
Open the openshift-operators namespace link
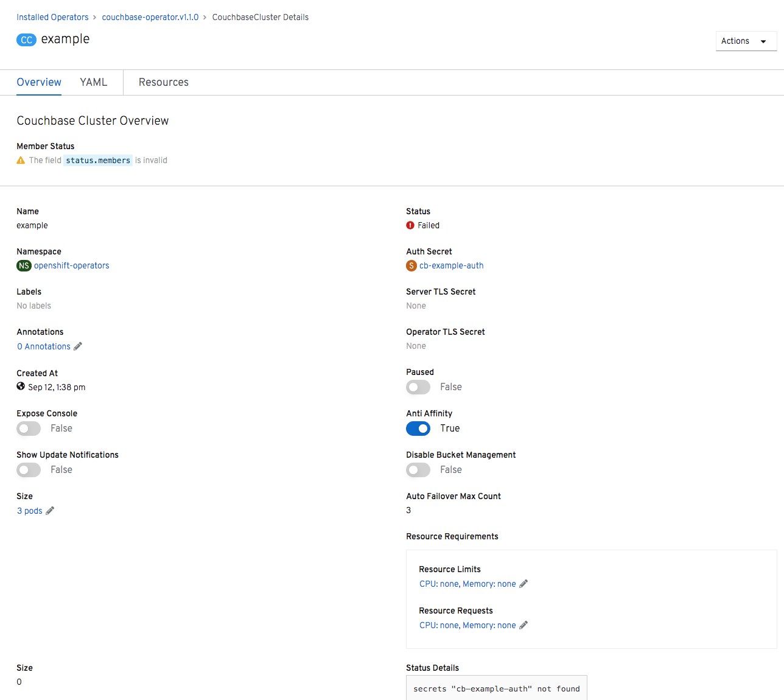[x=72, y=265]
